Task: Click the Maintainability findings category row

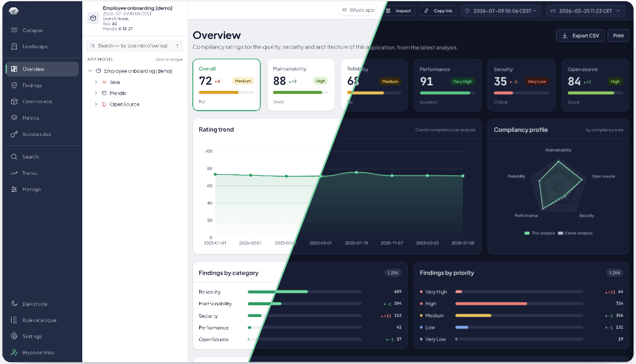Action: point(300,303)
